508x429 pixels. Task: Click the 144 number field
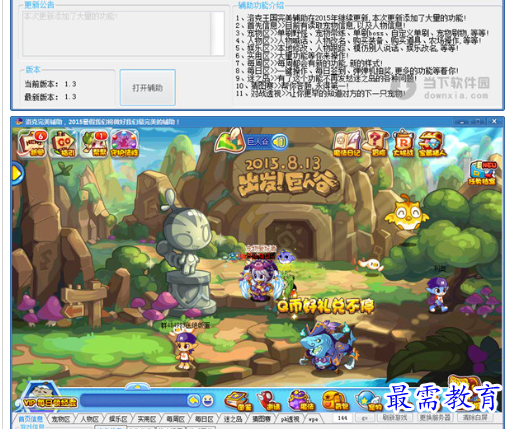point(343,418)
